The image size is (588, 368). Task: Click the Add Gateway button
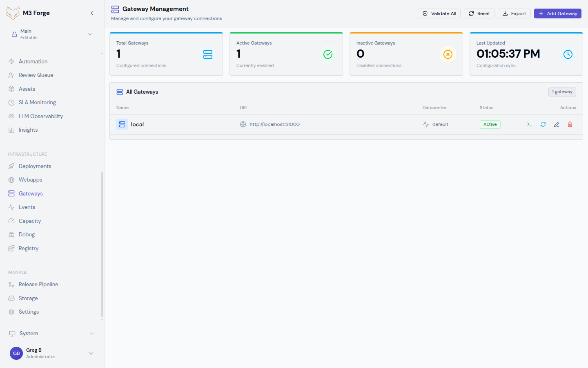pyautogui.click(x=557, y=13)
